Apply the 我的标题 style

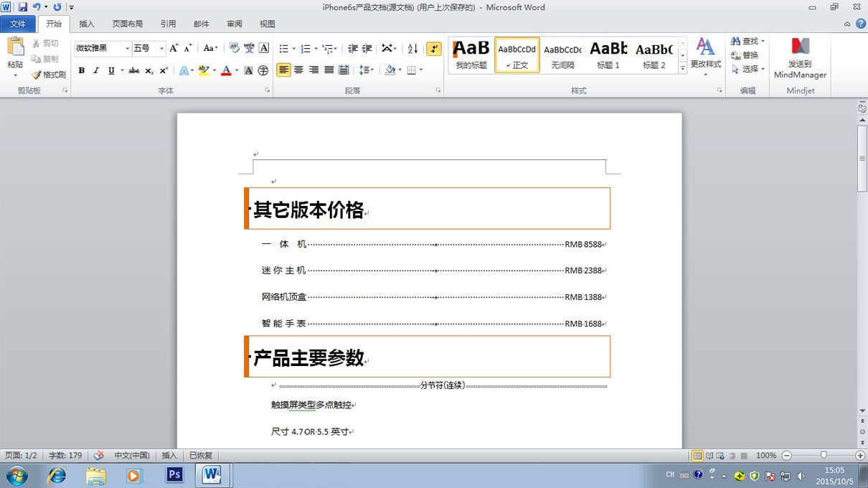[x=471, y=55]
